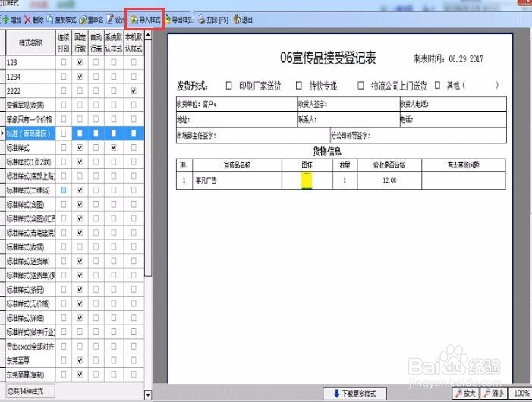Select the 标准样式(含图) style row
The width and height of the screenshot is (532, 402).
[x=30, y=204]
